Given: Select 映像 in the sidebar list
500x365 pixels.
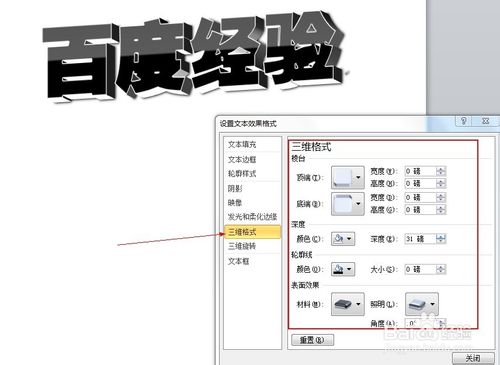Looking at the screenshot, I should click(x=235, y=203).
